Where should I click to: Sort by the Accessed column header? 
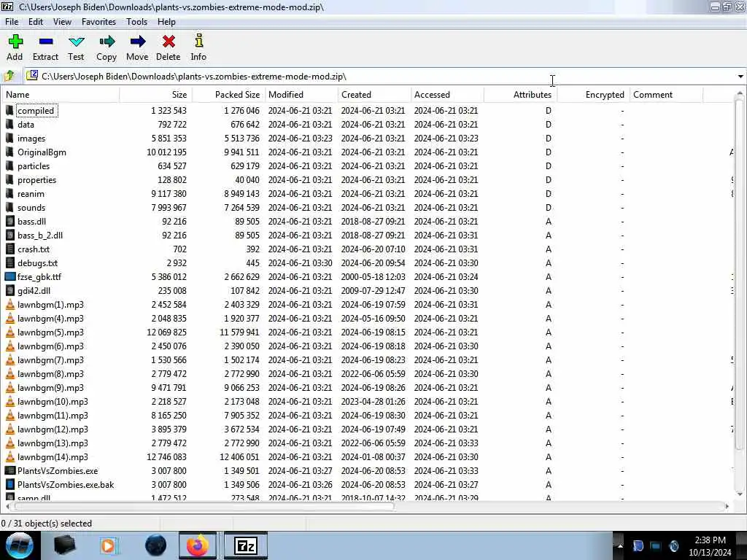pyautogui.click(x=447, y=95)
